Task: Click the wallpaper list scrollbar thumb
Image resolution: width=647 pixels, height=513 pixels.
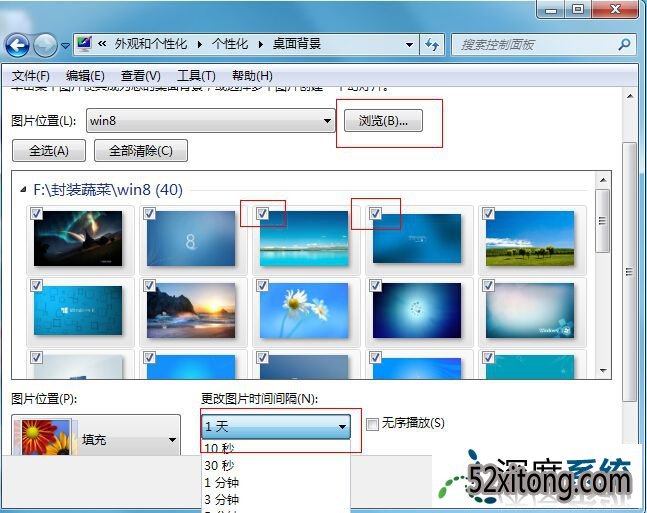Action: [603, 221]
